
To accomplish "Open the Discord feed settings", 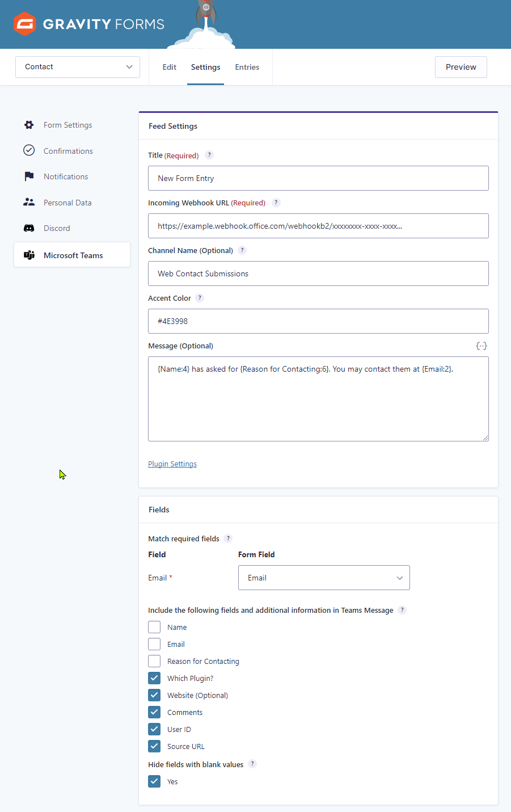I will [28, 228].
